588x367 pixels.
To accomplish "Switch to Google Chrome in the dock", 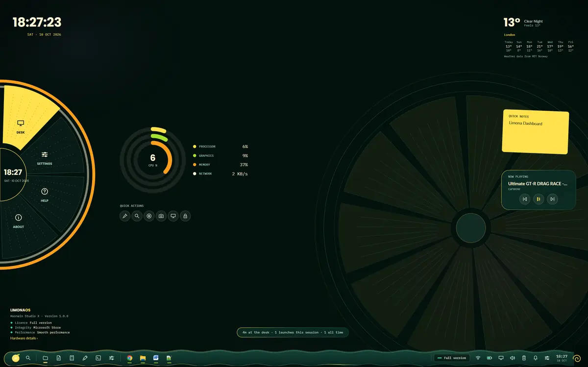I will point(129,358).
